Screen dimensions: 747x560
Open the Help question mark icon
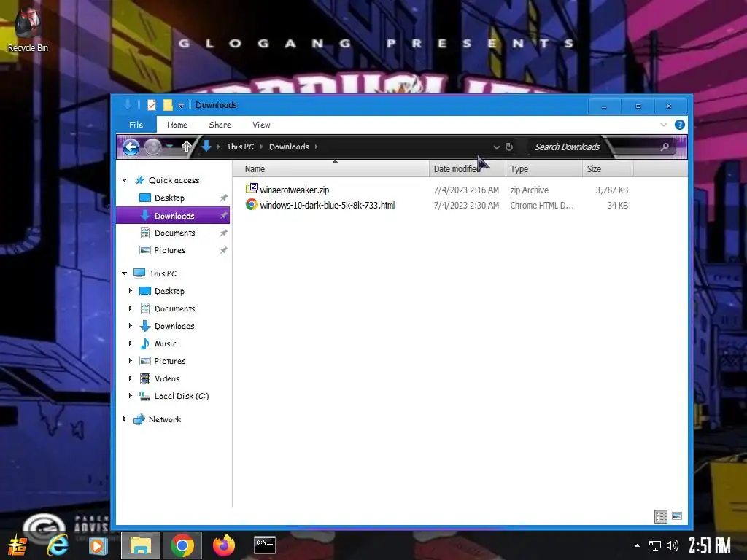pyautogui.click(x=680, y=125)
